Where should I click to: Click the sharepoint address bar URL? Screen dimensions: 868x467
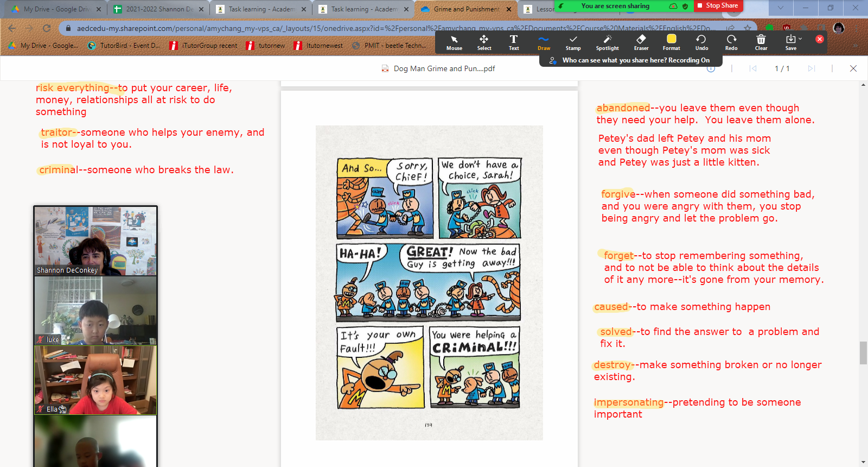(x=395, y=28)
